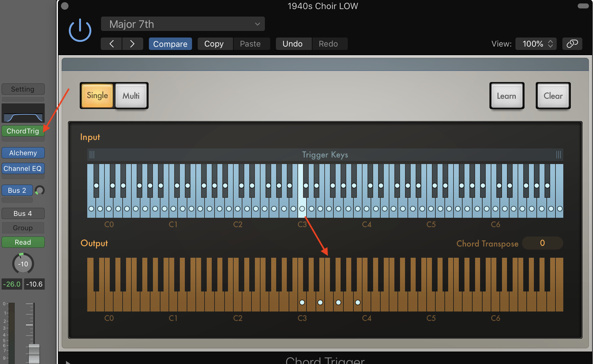Enable Multi trigger mode

tap(131, 96)
